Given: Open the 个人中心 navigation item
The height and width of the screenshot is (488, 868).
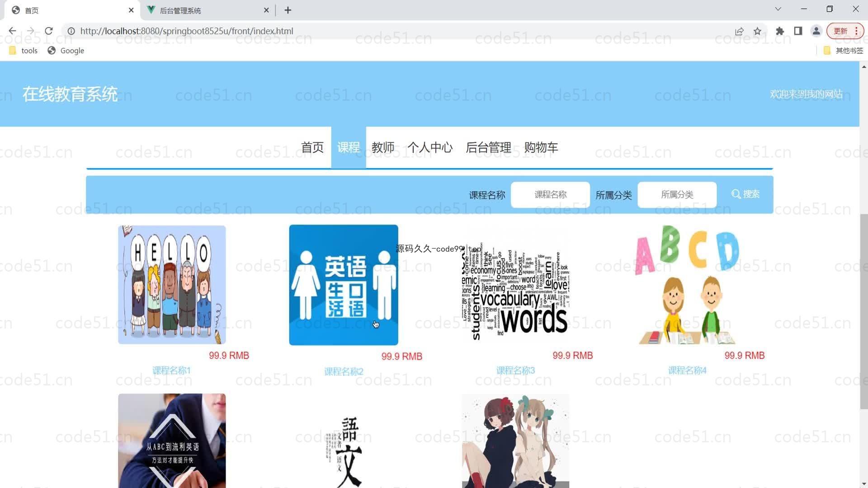Looking at the screenshot, I should point(430,147).
